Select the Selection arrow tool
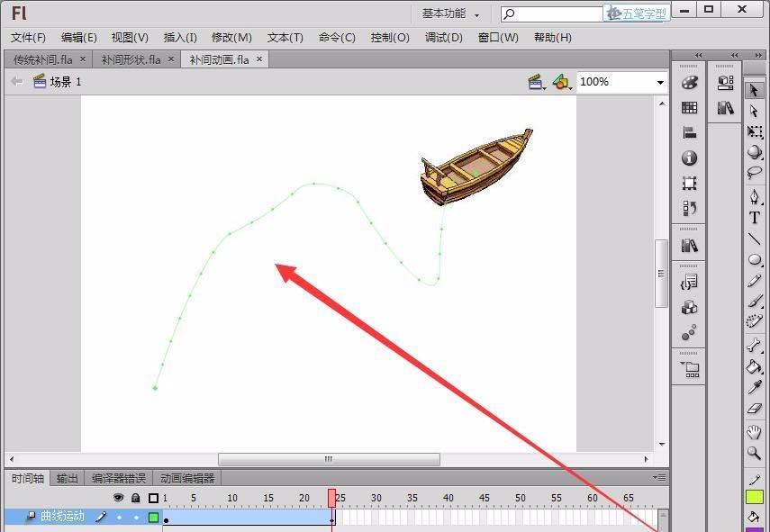 755,90
